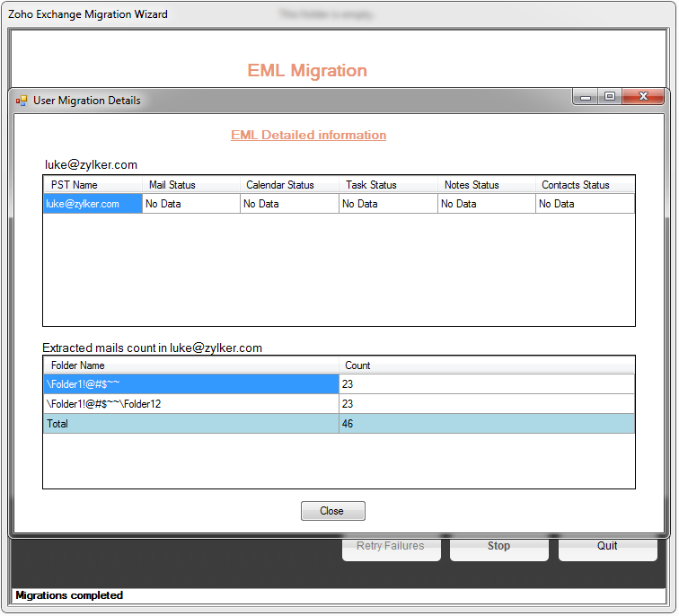Maximize the User Migration Details dialog
This screenshot has width=679, height=616.
tap(610, 97)
